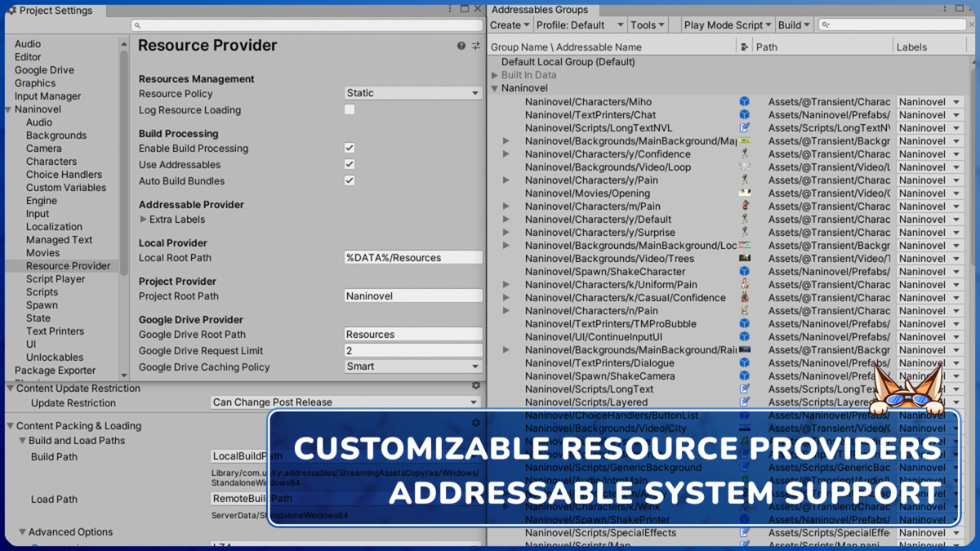This screenshot has width=980, height=551.
Task: Collapse the Naninovel group in Addressables
Action: [x=495, y=88]
